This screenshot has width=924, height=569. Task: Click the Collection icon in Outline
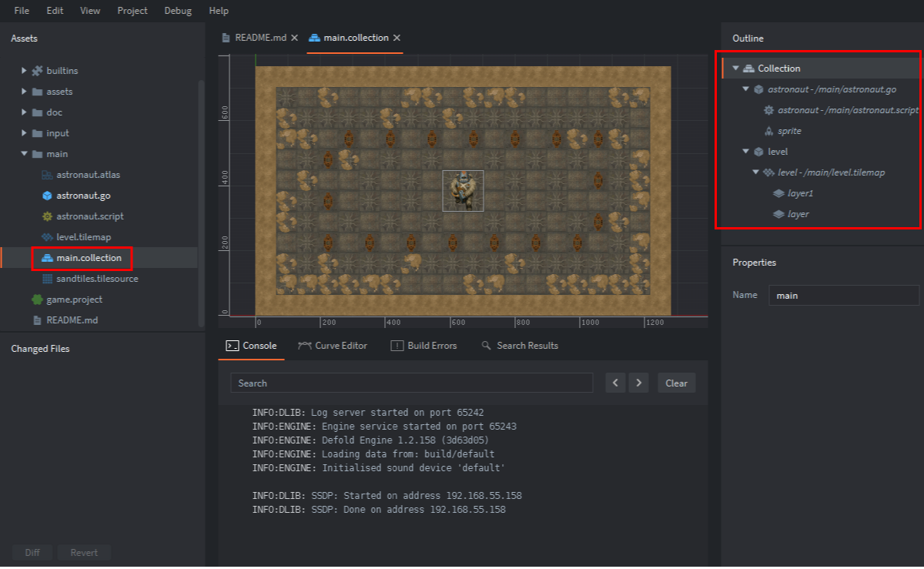pyautogui.click(x=748, y=69)
